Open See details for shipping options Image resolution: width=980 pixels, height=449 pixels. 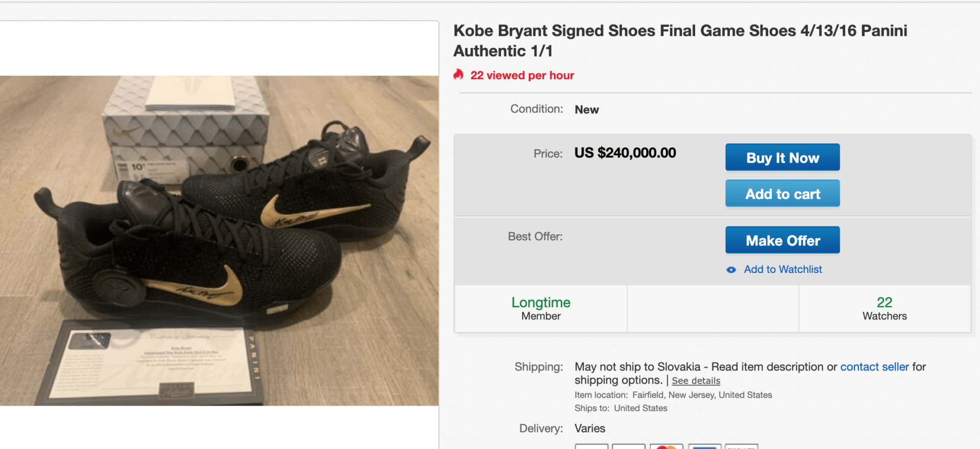tap(695, 381)
